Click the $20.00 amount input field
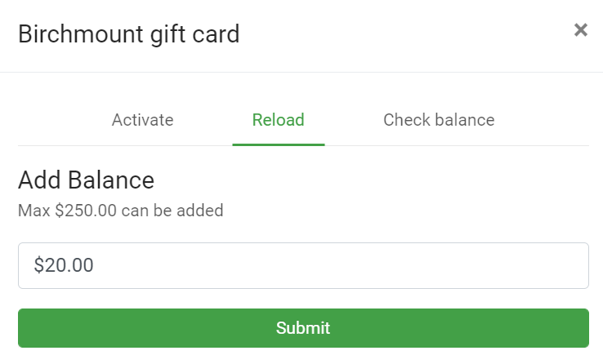Image resolution: width=603 pixels, height=364 pixels. point(303,265)
